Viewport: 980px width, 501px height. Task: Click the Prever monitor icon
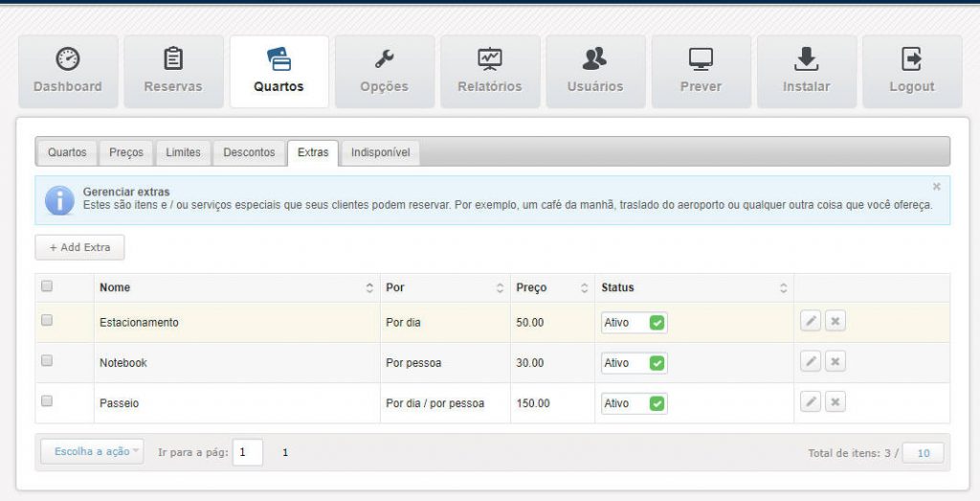(701, 59)
